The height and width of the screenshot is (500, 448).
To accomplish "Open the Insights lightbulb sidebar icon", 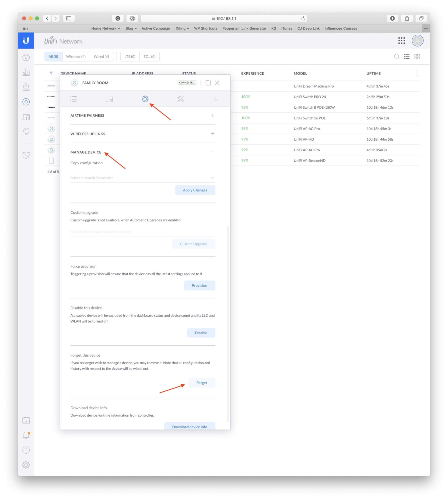I will point(26,131).
